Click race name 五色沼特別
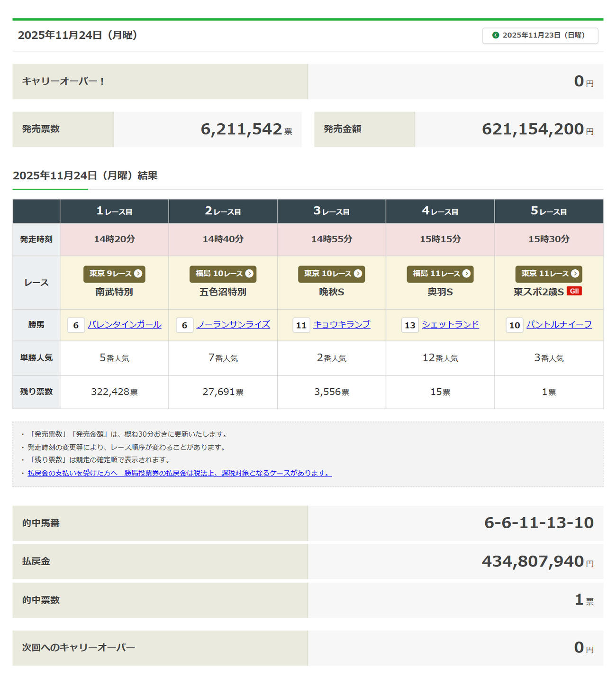The height and width of the screenshot is (678, 616). (223, 292)
